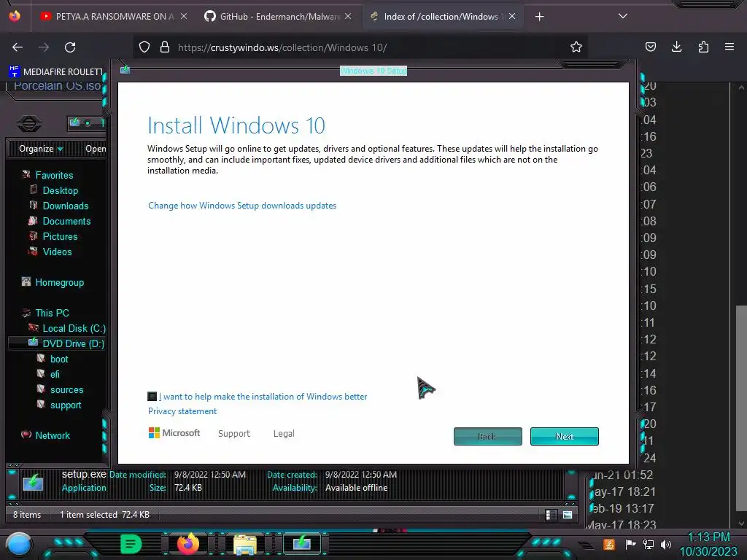The height and width of the screenshot is (560, 747).
Task: Bookmark this page with the star icon
Action: point(576,47)
